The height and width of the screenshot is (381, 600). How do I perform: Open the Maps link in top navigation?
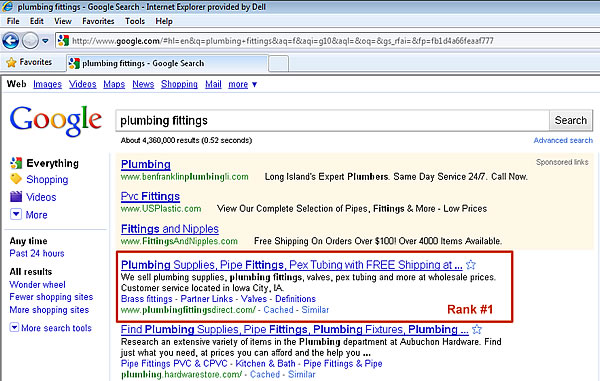tap(114, 84)
